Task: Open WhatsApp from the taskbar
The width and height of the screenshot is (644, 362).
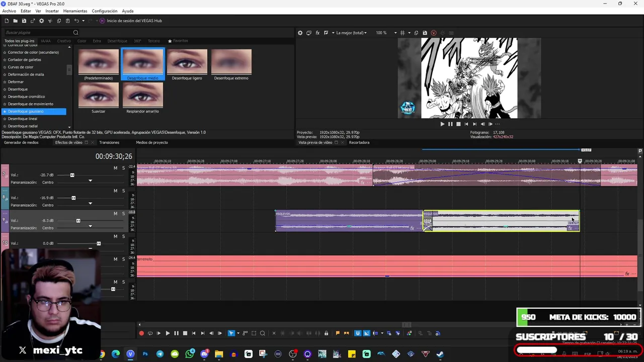Action: [190, 354]
